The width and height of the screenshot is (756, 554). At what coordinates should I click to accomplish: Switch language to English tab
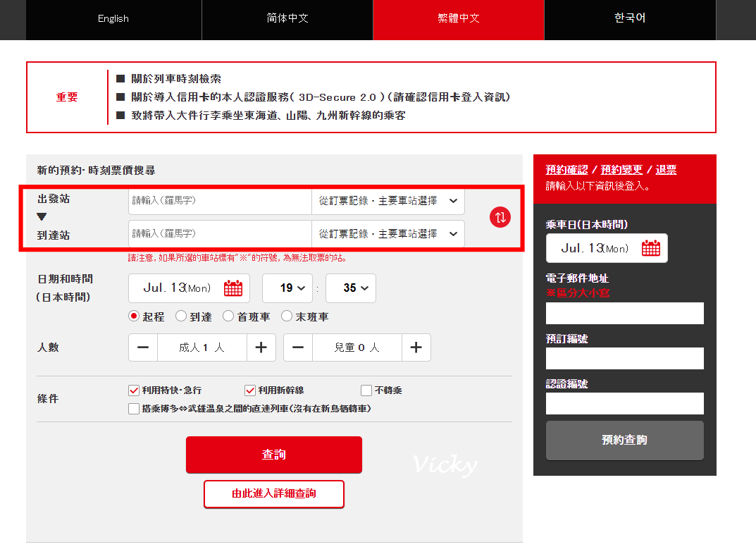point(113,19)
